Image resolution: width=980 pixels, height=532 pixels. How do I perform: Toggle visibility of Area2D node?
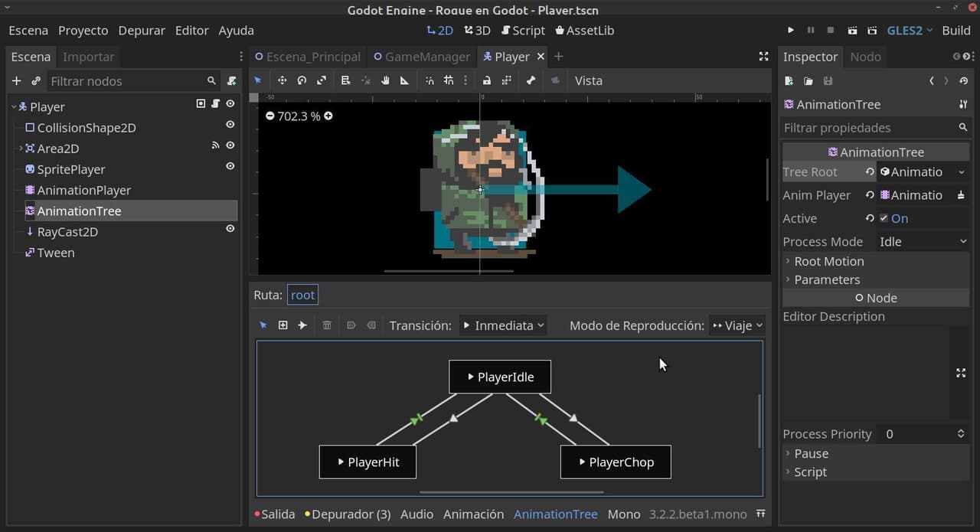point(230,145)
